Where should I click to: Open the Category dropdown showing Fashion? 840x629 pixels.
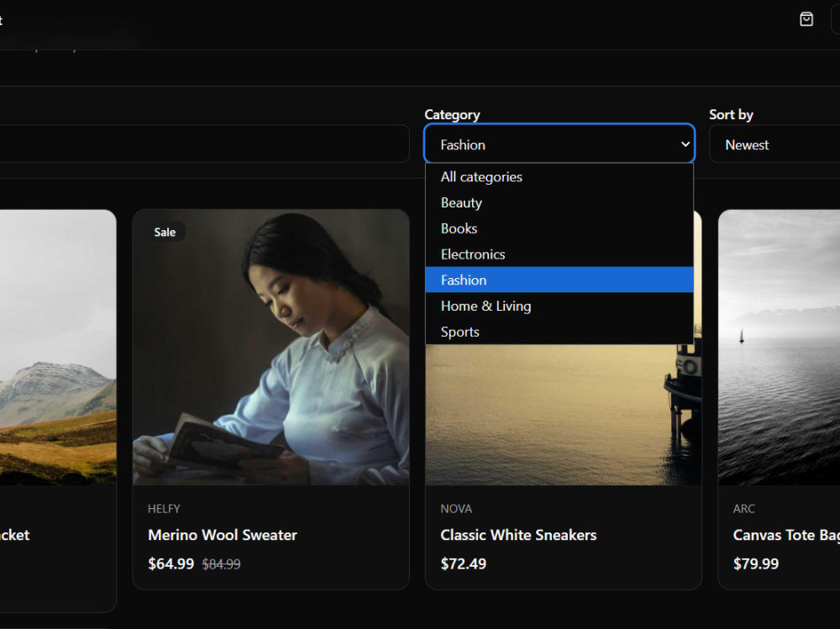[559, 144]
